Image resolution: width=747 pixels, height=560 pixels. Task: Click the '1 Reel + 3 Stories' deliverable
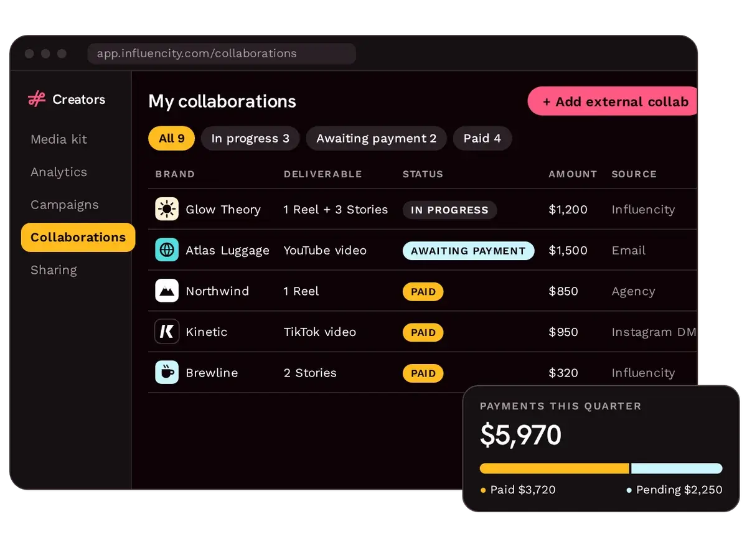click(336, 210)
